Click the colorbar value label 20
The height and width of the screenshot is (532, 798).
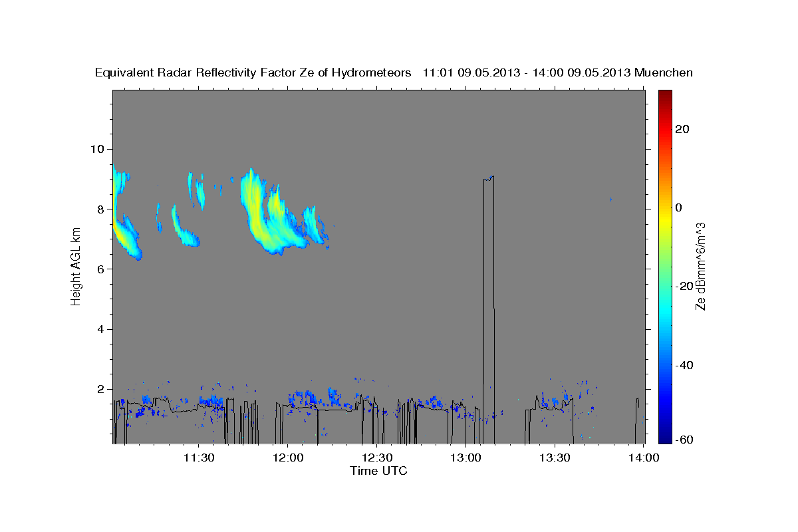(683, 129)
